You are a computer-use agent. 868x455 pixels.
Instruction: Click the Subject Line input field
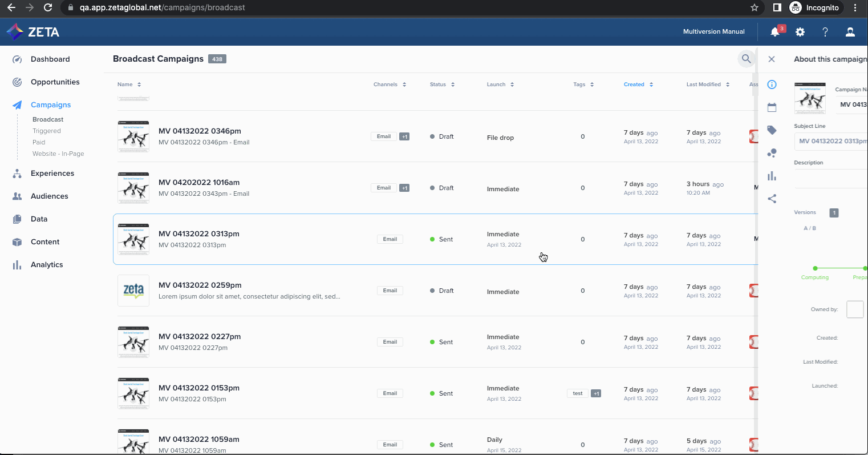pyautogui.click(x=831, y=141)
